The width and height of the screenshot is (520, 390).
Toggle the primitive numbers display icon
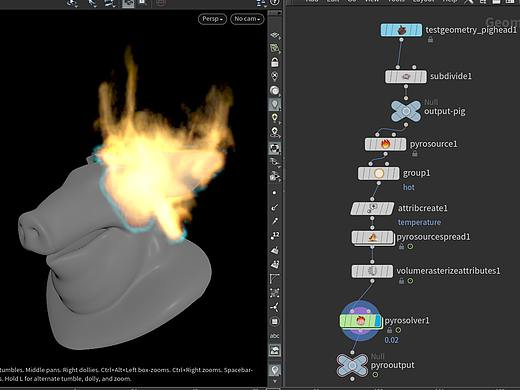coord(275,264)
